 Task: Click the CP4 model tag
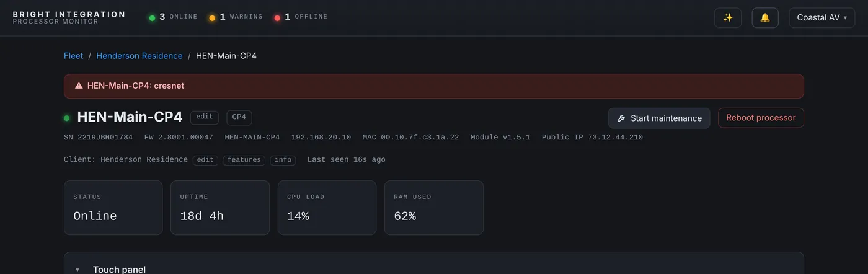[239, 117]
